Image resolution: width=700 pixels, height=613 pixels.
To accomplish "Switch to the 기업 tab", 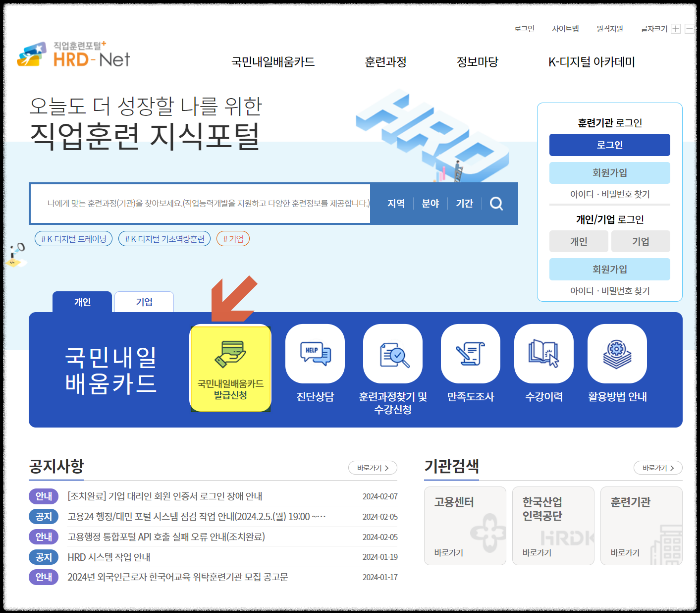I will tap(144, 302).
